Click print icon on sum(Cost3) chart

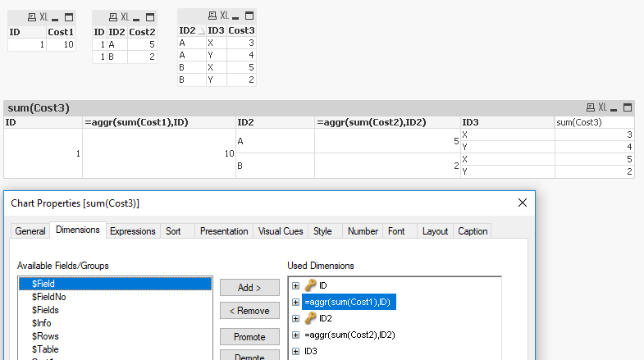[590, 107]
